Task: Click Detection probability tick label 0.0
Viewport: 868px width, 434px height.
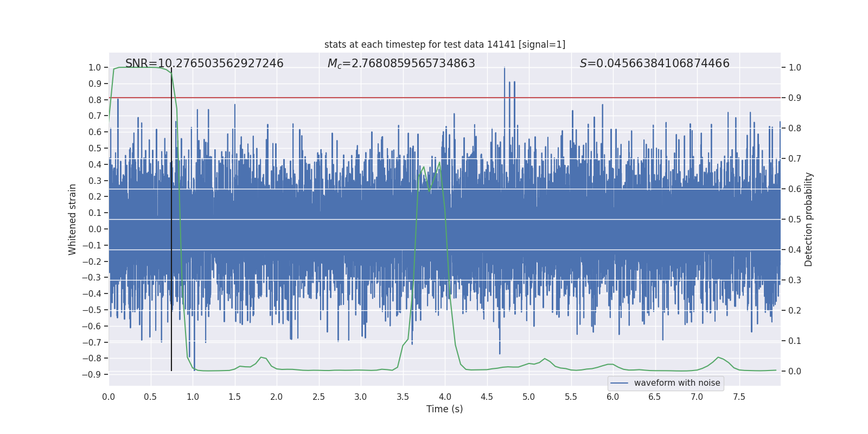Action: click(x=795, y=372)
